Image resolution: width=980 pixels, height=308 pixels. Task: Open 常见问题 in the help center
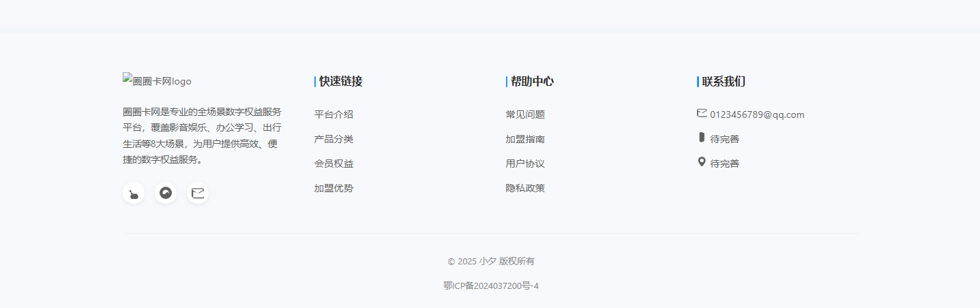pyautogui.click(x=525, y=114)
